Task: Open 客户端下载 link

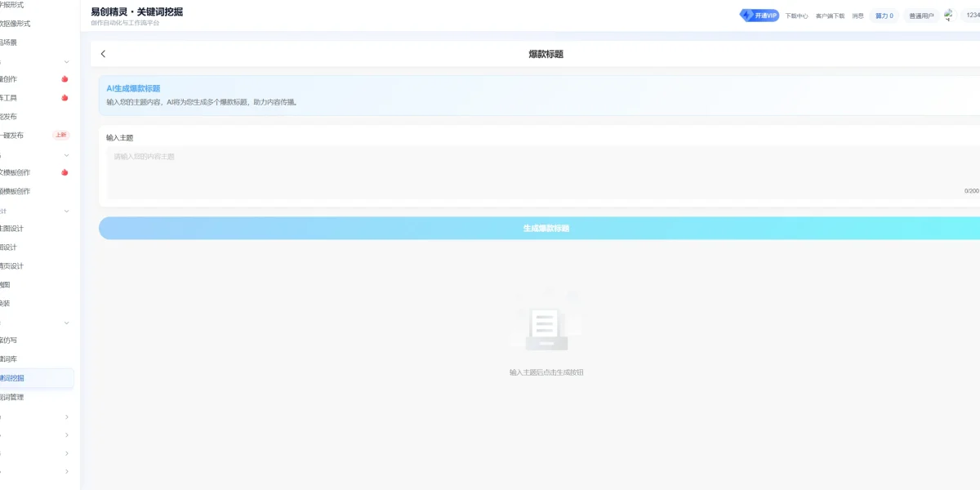Action: coord(830,16)
